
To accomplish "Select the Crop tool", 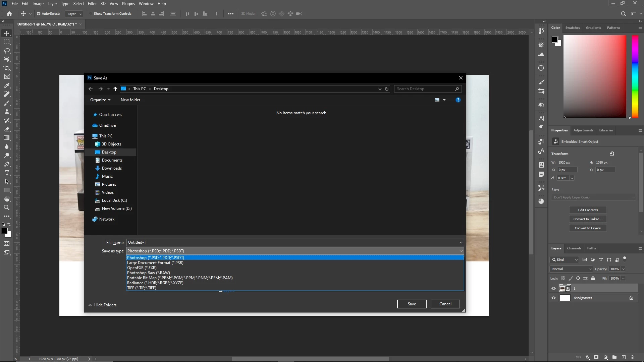I will coord(7,68).
